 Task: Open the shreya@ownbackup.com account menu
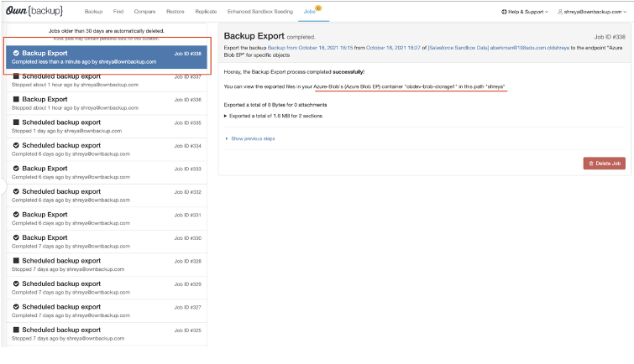pos(592,12)
